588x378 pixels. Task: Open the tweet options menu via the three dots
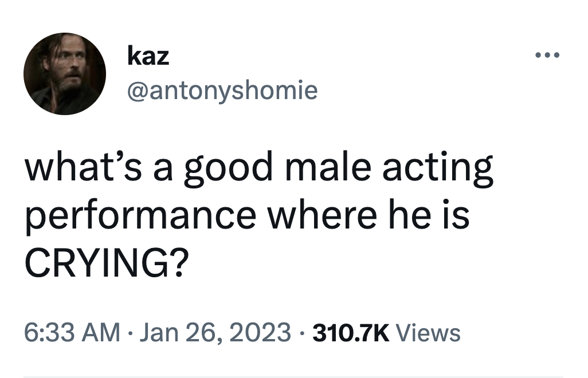[x=546, y=54]
